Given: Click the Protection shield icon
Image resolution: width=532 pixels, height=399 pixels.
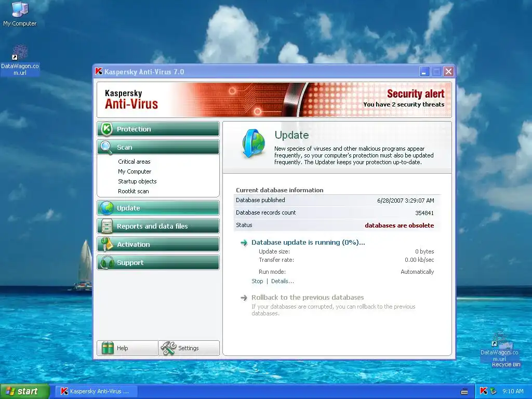Looking at the screenshot, I should click(x=107, y=129).
